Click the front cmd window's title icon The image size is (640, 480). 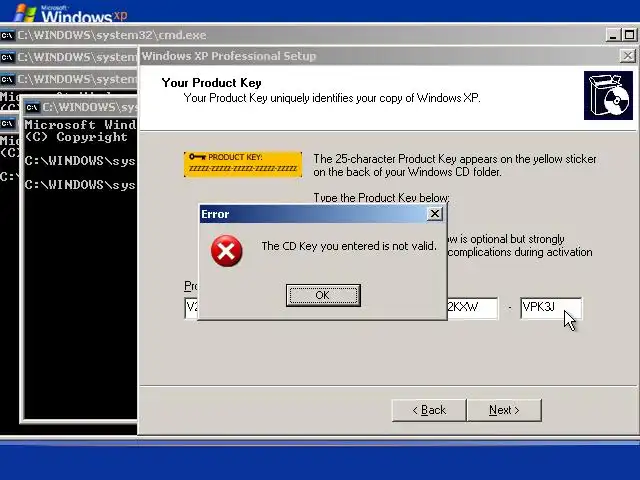pos(32,107)
